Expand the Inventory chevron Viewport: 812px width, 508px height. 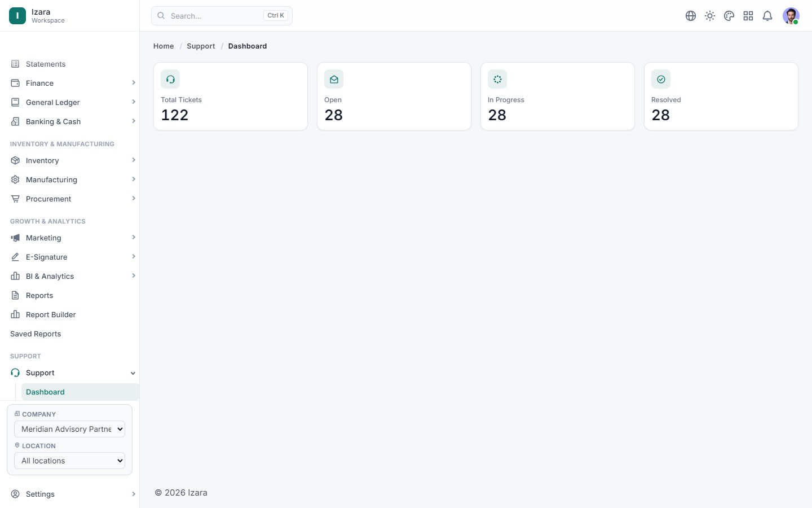click(134, 160)
